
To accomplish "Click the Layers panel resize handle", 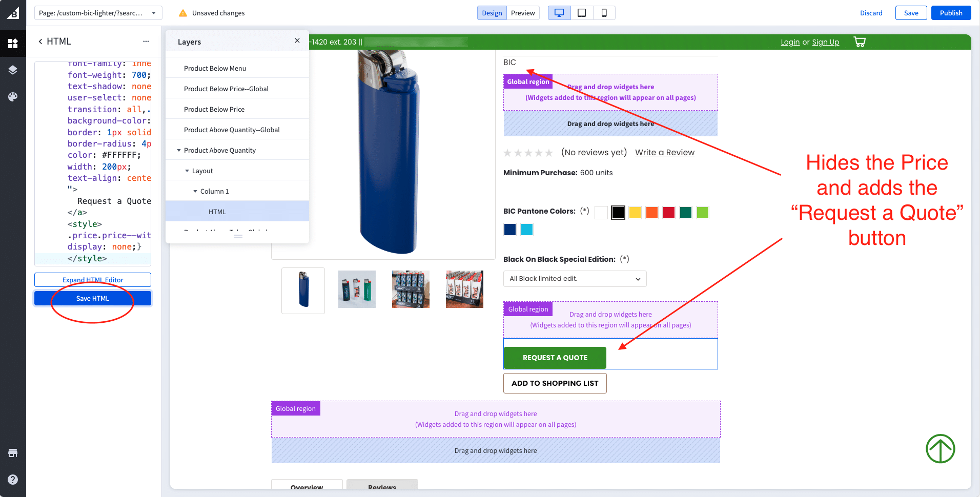I will 238,236.
